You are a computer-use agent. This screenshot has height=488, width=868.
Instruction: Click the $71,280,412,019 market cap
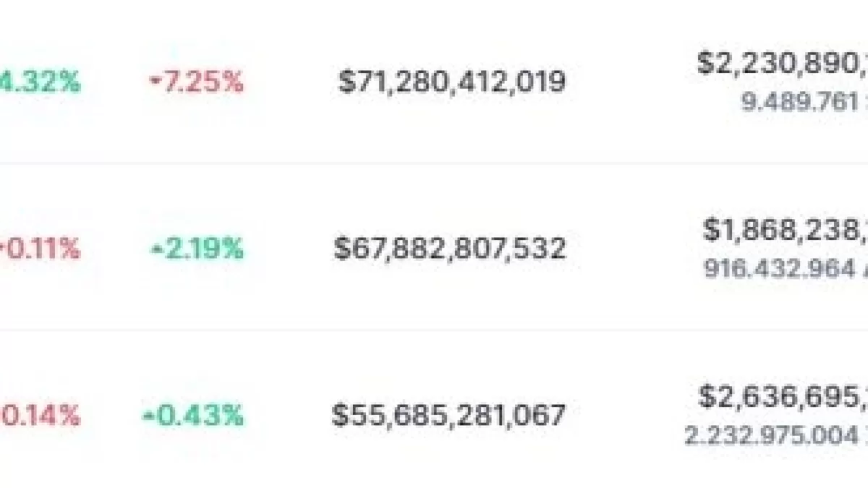[x=451, y=82]
